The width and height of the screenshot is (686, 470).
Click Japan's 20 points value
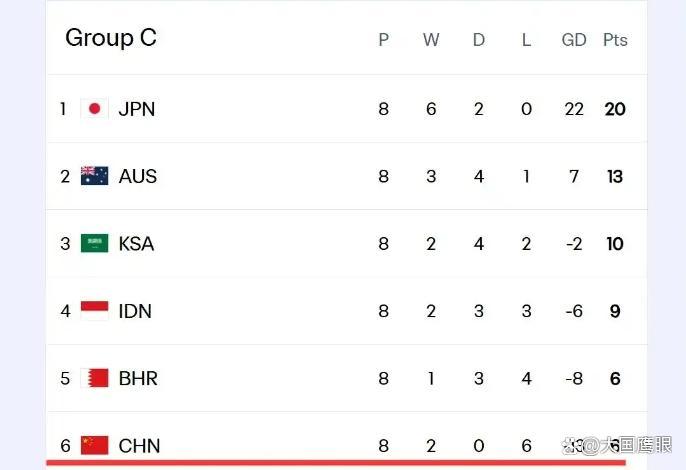(x=615, y=109)
